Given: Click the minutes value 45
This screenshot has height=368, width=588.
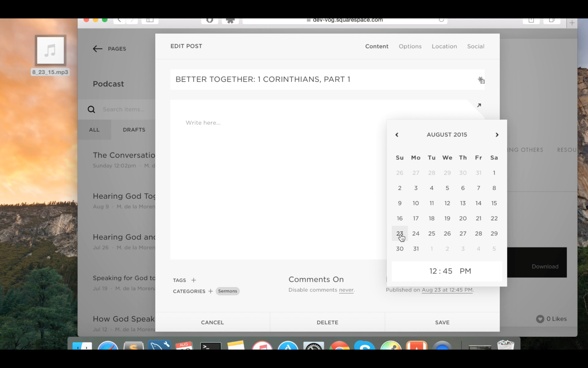Looking at the screenshot, I should click(x=447, y=271).
